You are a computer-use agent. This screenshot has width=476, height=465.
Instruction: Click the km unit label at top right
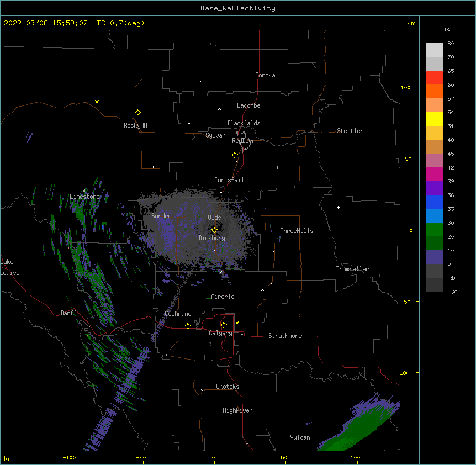click(411, 23)
